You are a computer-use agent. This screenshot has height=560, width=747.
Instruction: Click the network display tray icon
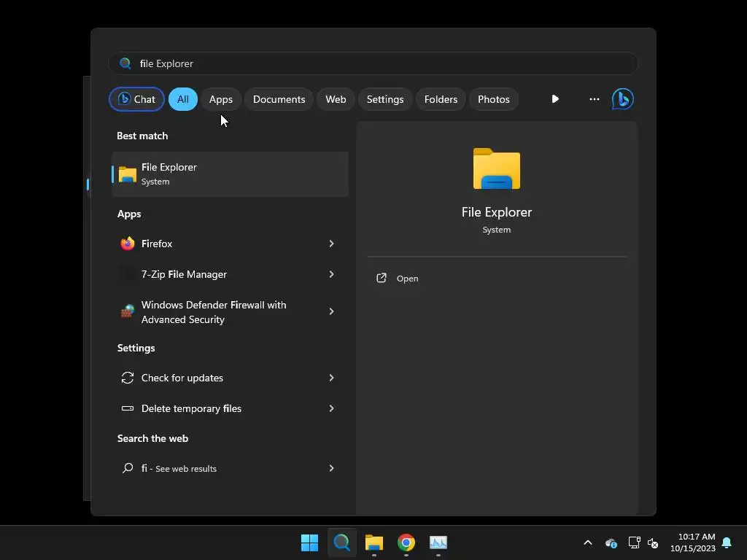634,542
